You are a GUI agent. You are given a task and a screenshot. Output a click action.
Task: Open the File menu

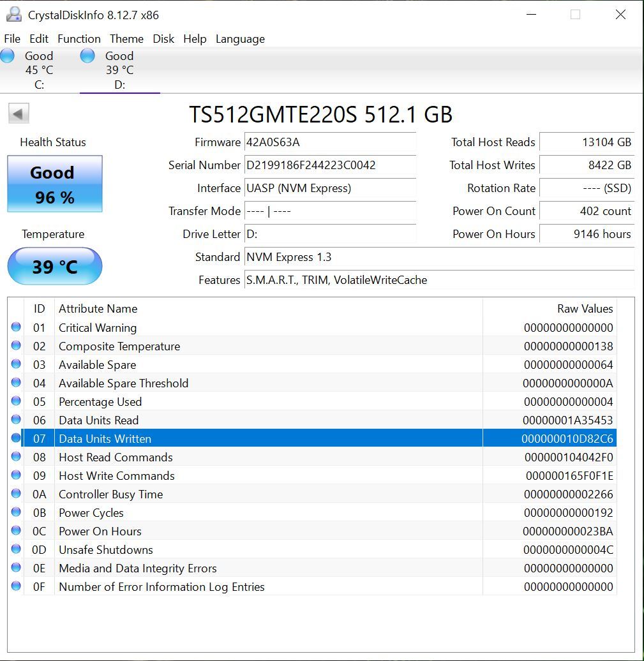pos(12,39)
